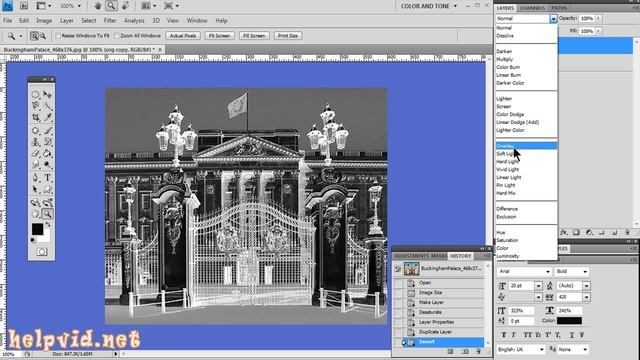Create new adjustment layer icon

point(589,233)
